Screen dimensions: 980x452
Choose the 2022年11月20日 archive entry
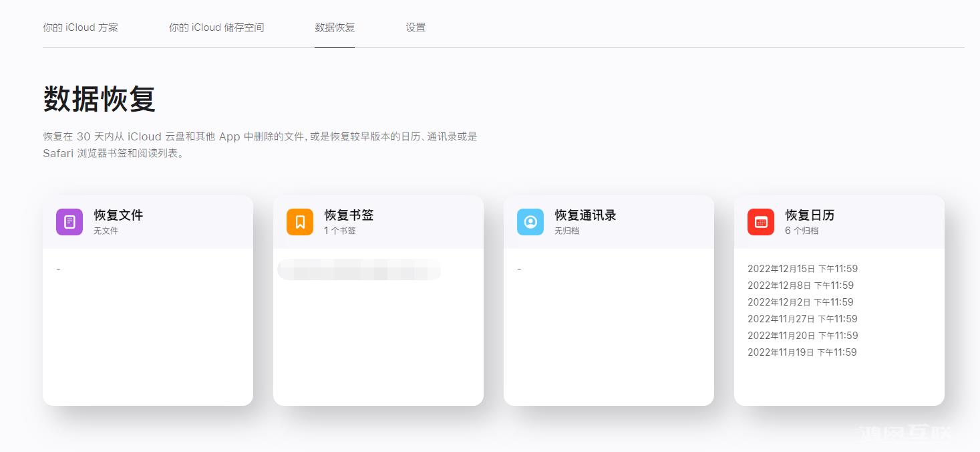(x=802, y=336)
